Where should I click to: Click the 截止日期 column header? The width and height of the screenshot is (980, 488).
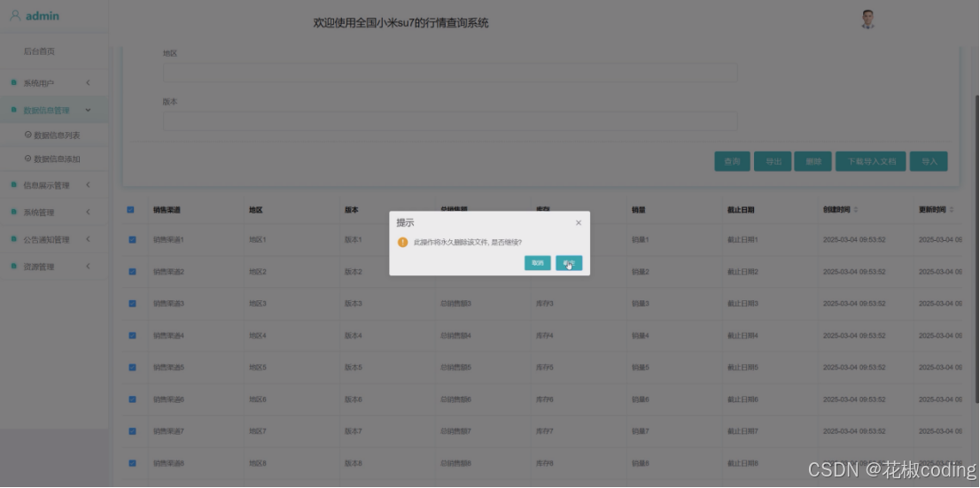click(741, 210)
